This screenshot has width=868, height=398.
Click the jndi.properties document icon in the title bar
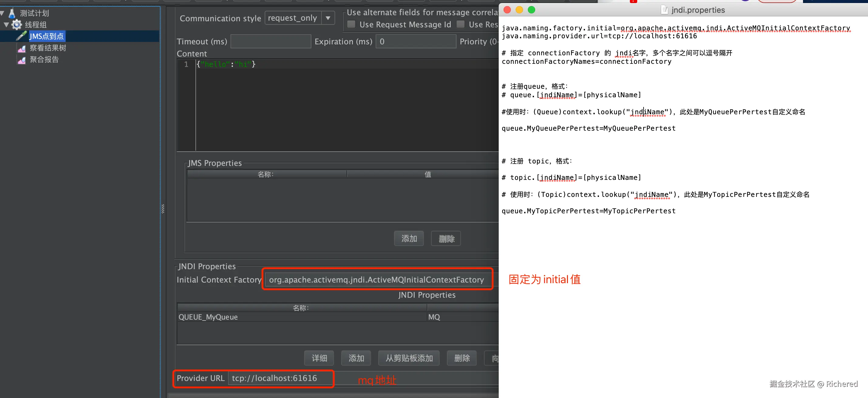664,10
